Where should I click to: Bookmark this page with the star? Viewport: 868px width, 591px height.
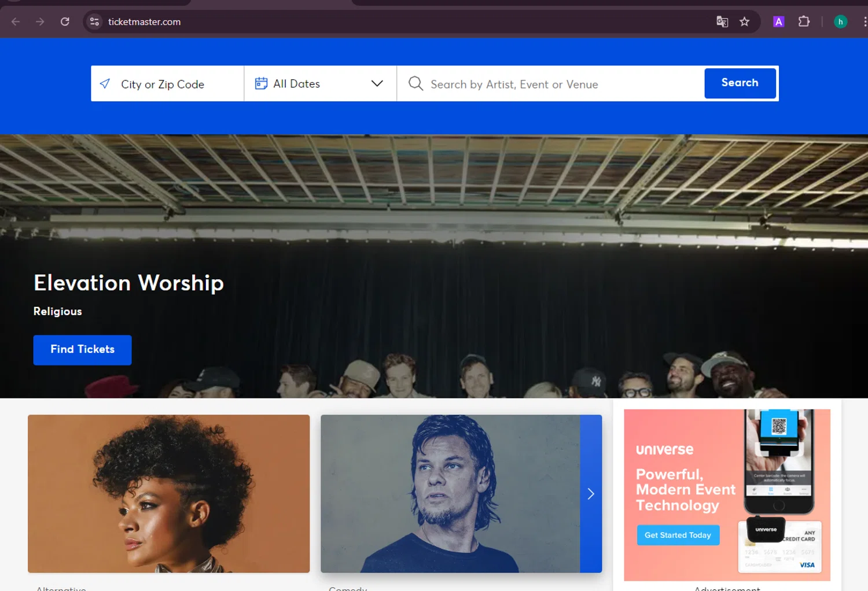click(745, 22)
